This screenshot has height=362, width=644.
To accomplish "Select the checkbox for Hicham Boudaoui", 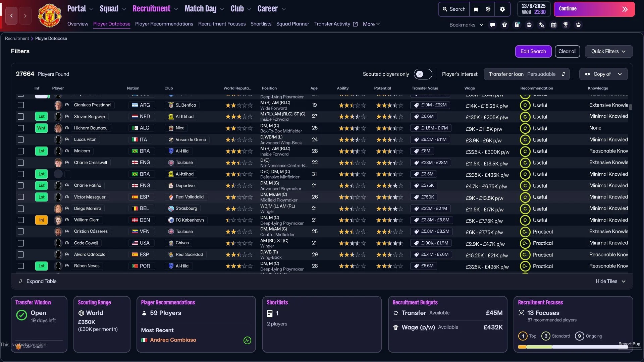I will (x=21, y=128).
